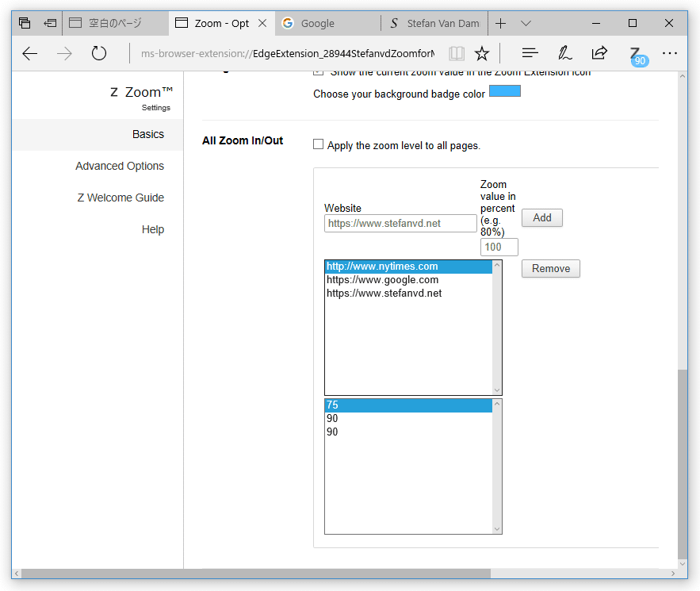Click horizontal scrollbar right arrow
This screenshot has height=591, width=700.
tap(673, 574)
